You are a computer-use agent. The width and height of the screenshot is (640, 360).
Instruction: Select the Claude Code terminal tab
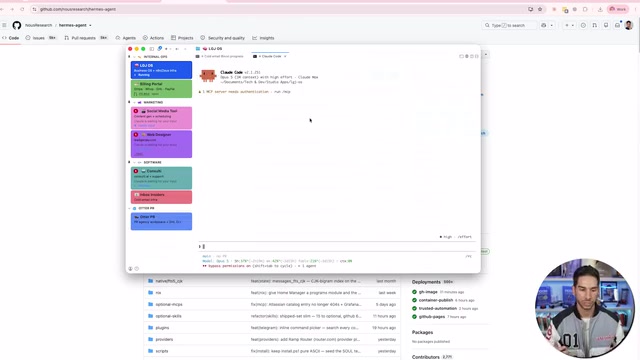pyautogui.click(x=270, y=56)
